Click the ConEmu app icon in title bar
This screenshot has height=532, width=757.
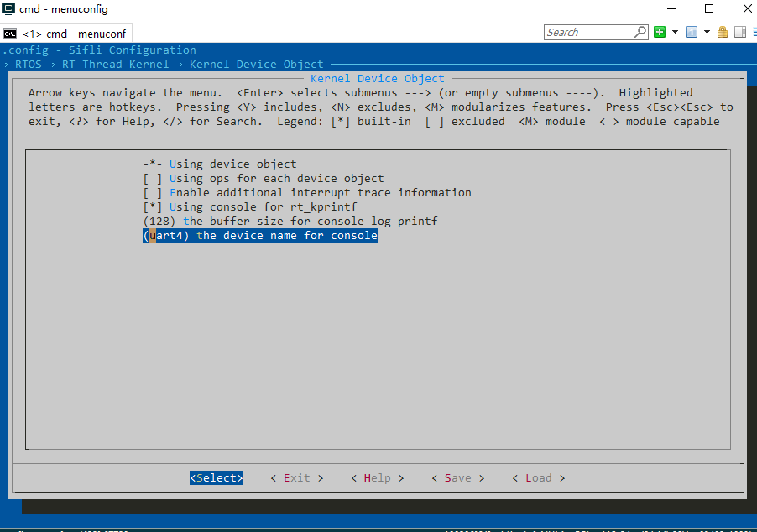[x=9, y=9]
